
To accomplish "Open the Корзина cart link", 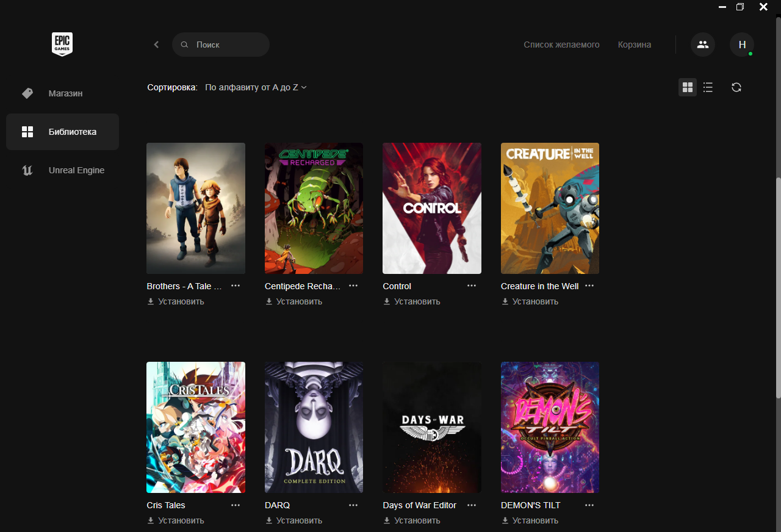I will click(635, 45).
